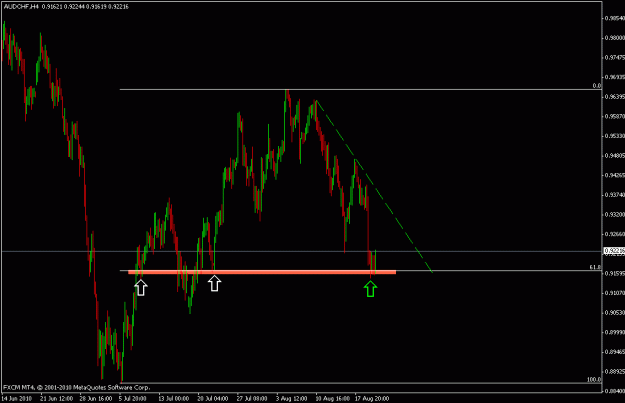
Task: Select the Fibonacci 0.0 level line
Action: (x=360, y=89)
